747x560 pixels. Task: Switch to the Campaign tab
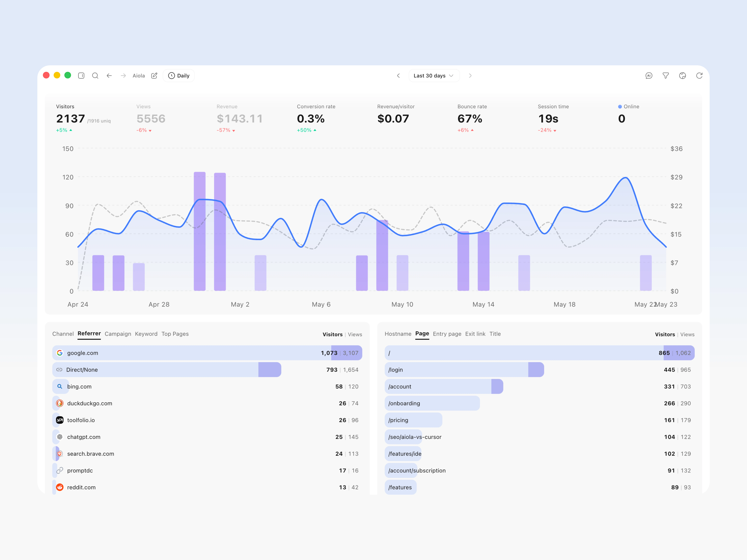click(x=118, y=334)
